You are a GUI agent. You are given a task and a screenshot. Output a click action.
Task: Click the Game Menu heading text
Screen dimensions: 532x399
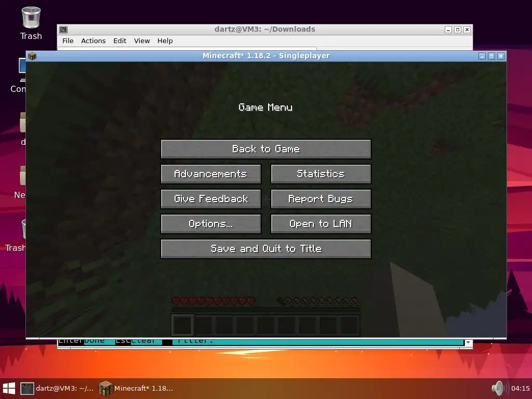(x=265, y=108)
